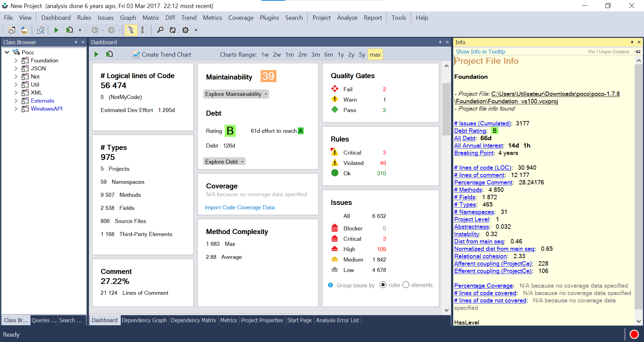The height and width of the screenshot is (342, 644).
Task: Open the Metrics menu
Action: 212,18
